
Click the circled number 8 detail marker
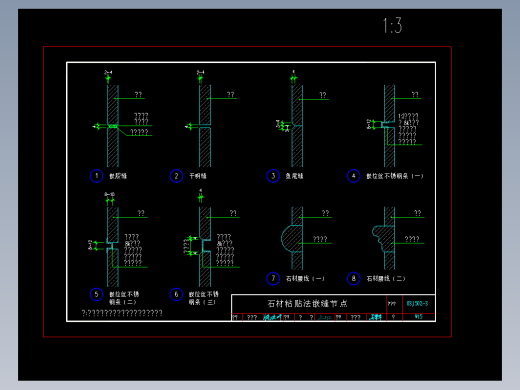click(354, 278)
